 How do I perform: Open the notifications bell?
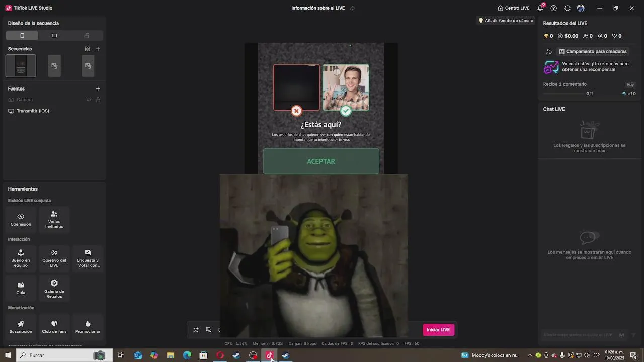540,8
